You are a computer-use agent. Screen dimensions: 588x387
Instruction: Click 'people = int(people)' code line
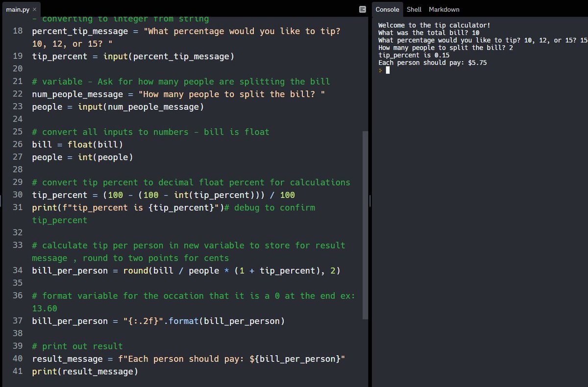click(82, 157)
